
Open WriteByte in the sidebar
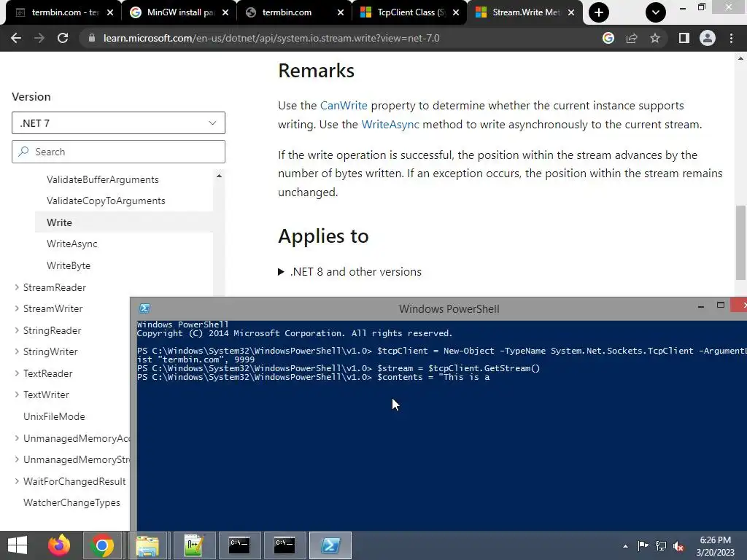tap(69, 265)
